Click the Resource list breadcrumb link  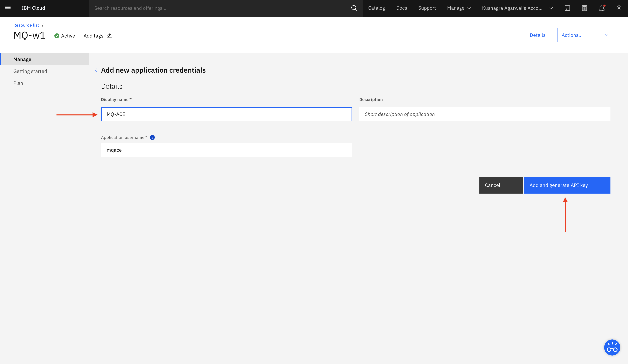pyautogui.click(x=26, y=25)
